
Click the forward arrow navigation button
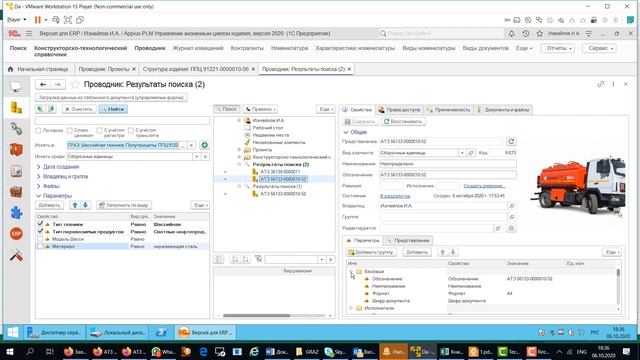(x=58, y=84)
